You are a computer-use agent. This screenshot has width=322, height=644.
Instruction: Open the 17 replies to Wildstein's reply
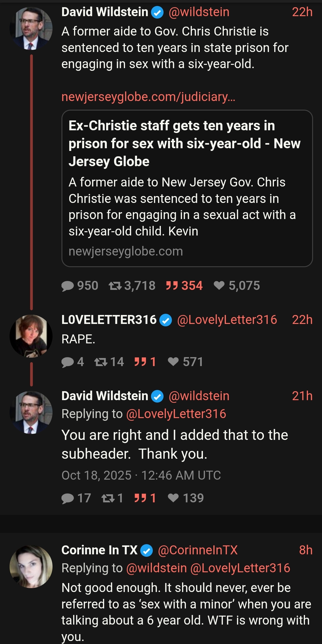76,498
